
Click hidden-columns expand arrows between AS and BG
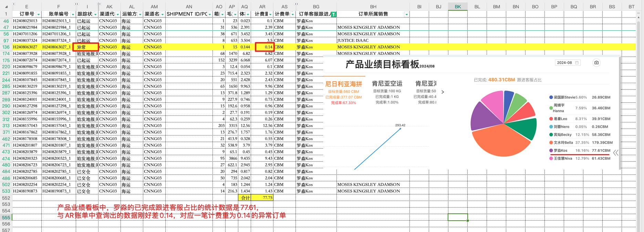pyautogui.click(x=296, y=4)
